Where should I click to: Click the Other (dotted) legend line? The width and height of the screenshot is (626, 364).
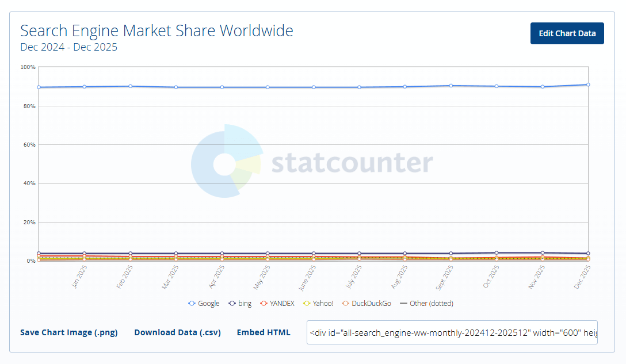coord(403,304)
